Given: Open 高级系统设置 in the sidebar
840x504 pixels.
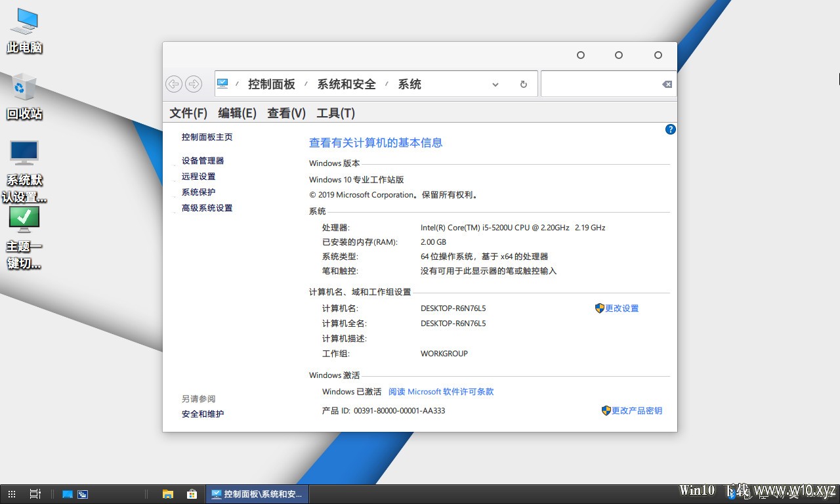Looking at the screenshot, I should point(207,208).
